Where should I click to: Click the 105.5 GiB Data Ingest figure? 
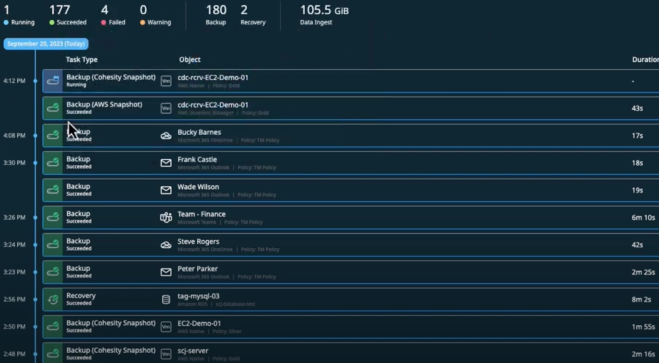click(x=324, y=15)
